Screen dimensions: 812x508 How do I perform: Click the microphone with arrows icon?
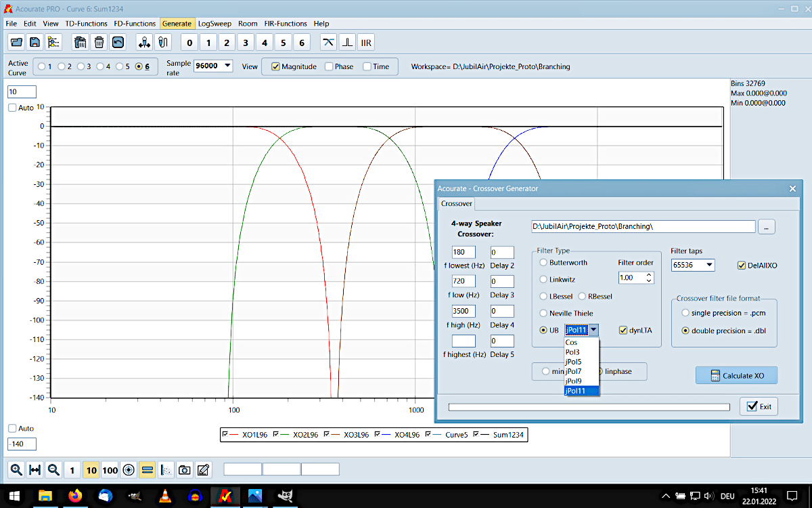(144, 42)
